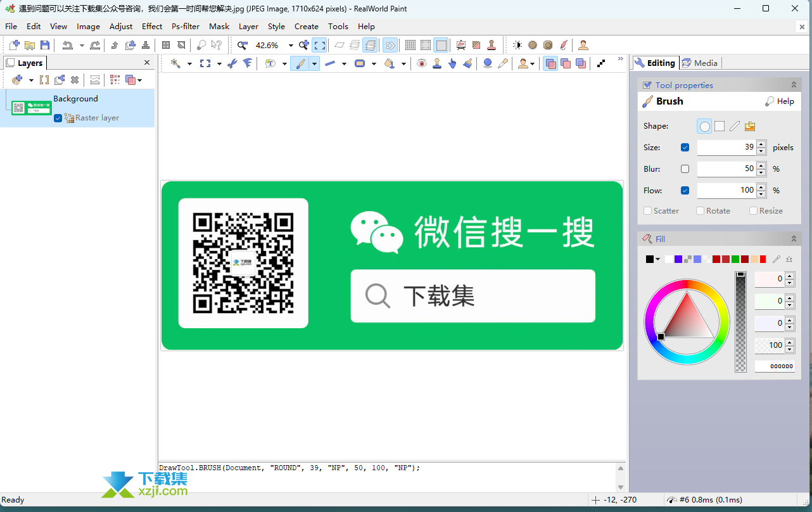Image resolution: width=812 pixels, height=512 pixels.
Task: Enable the Blur checkbox
Action: pos(685,169)
